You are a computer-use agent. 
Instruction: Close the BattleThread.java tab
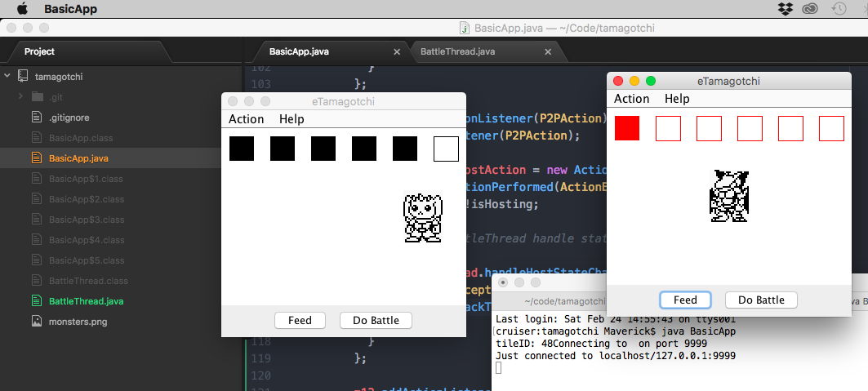click(x=548, y=51)
